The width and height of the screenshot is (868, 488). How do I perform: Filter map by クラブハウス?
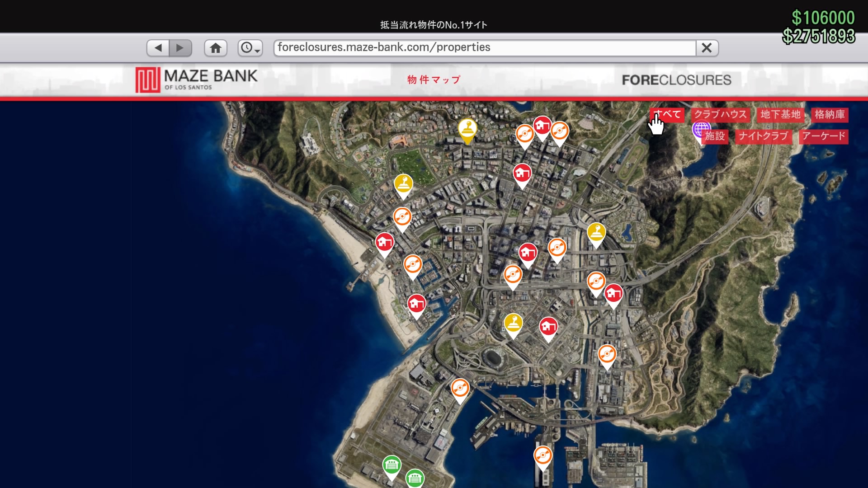click(720, 115)
